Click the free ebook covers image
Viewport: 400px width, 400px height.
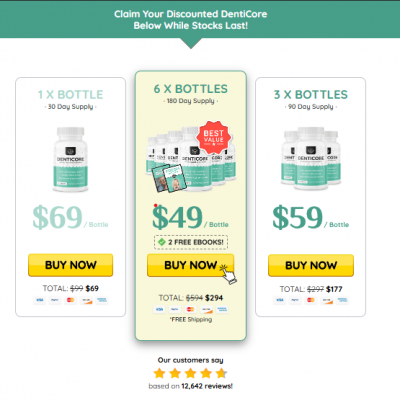pyautogui.click(x=168, y=178)
